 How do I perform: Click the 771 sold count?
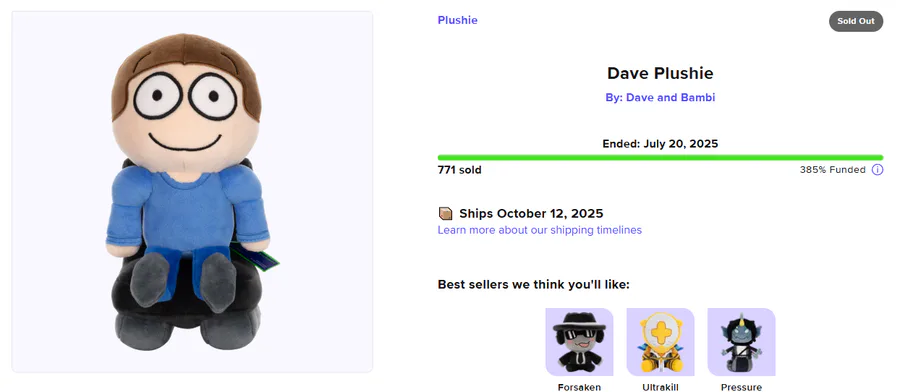pyautogui.click(x=459, y=170)
